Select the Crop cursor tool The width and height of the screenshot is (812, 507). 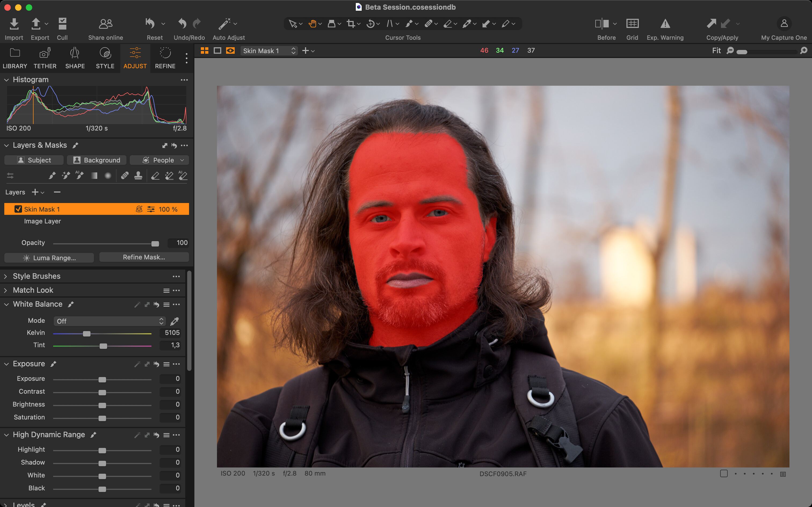pyautogui.click(x=351, y=23)
